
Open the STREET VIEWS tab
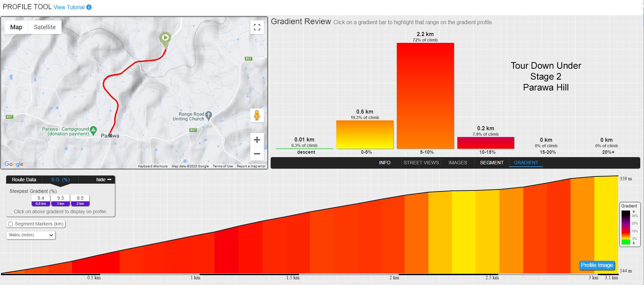point(421,163)
